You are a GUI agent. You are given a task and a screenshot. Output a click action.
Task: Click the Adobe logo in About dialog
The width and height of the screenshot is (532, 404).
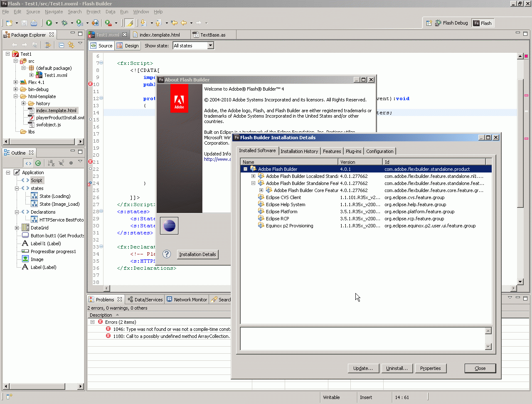tap(179, 99)
